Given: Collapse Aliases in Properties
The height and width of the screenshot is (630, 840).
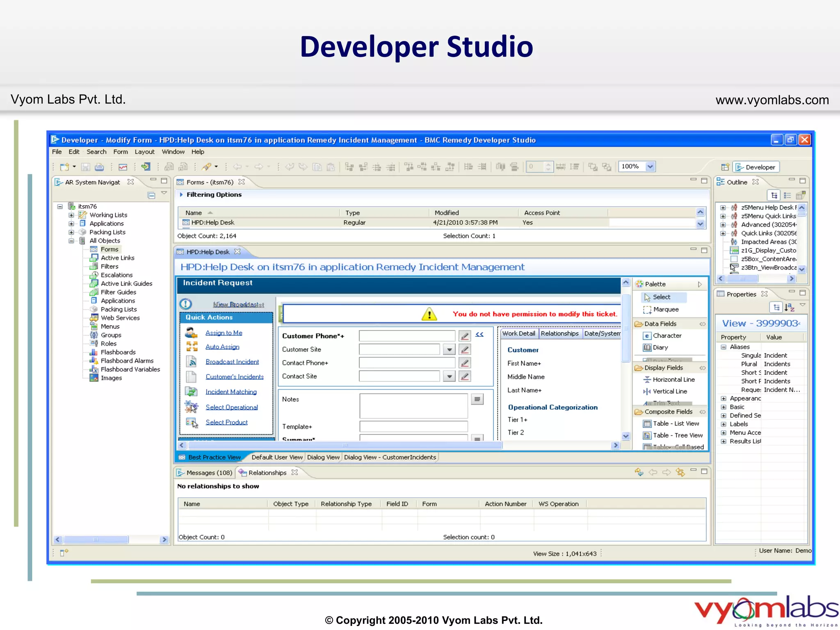Looking at the screenshot, I should pyautogui.click(x=724, y=347).
